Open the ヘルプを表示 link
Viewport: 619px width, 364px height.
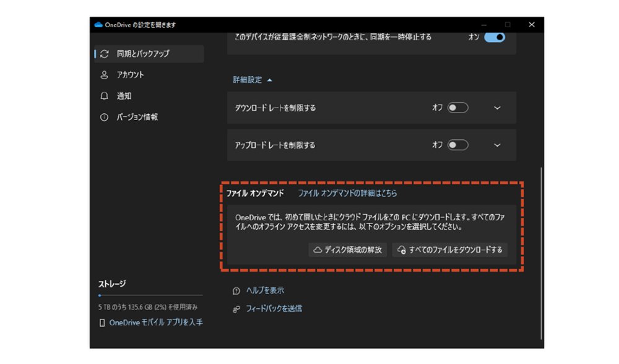265,290
